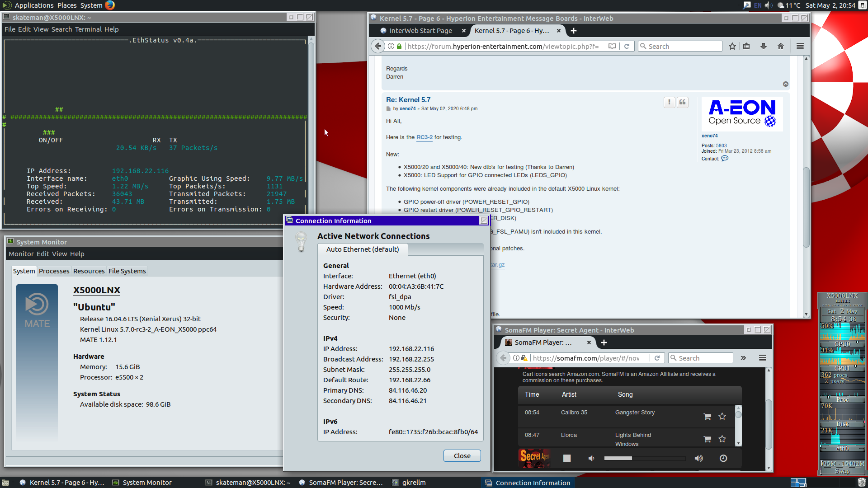Close the Connection Information dialog

462,455
